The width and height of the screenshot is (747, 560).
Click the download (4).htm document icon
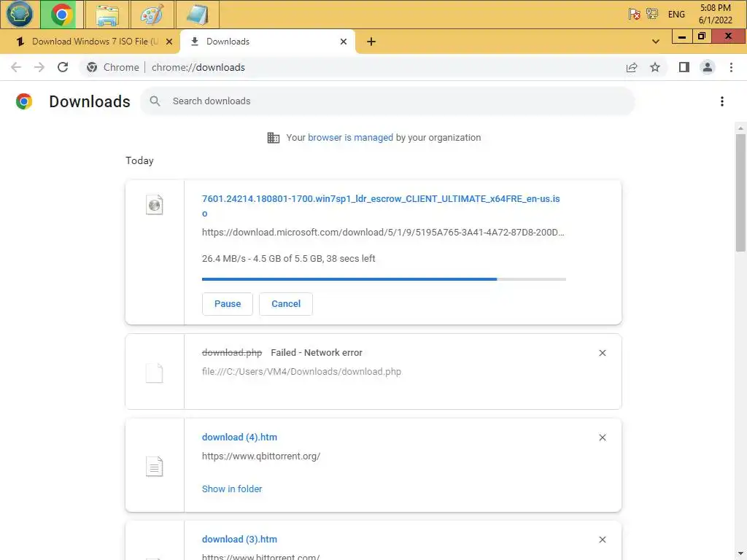(155, 466)
